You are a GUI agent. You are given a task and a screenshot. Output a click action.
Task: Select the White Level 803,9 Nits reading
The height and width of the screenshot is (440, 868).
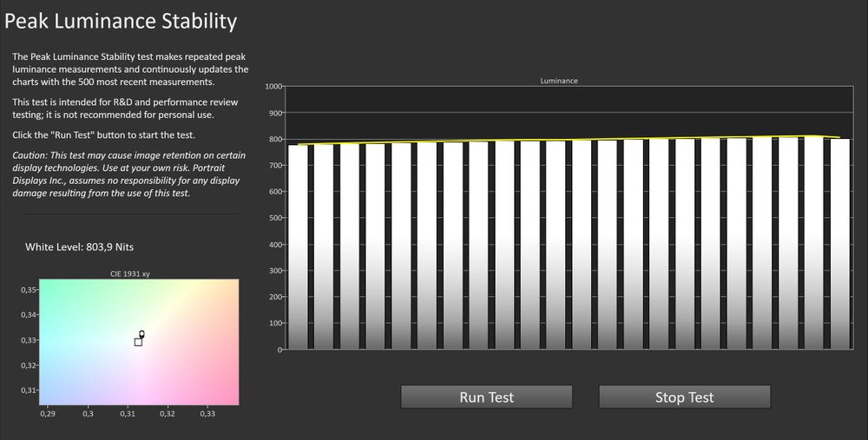[80, 246]
